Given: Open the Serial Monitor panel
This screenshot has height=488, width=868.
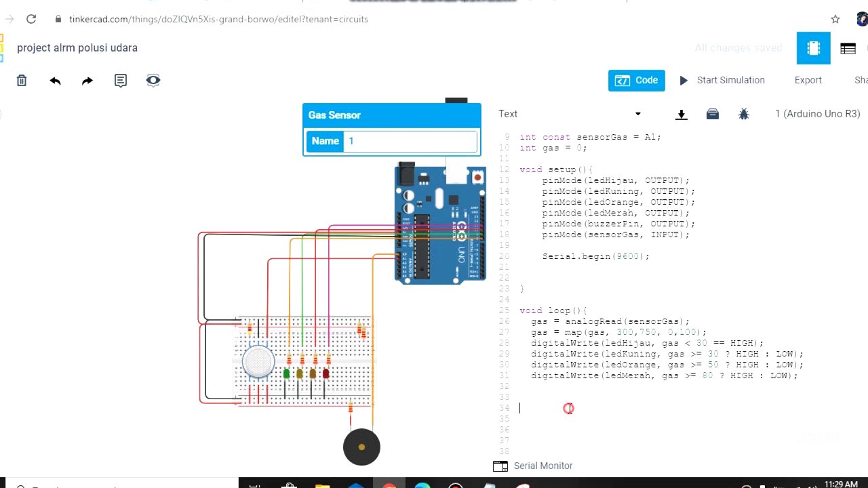Looking at the screenshot, I should pyautogui.click(x=542, y=466).
